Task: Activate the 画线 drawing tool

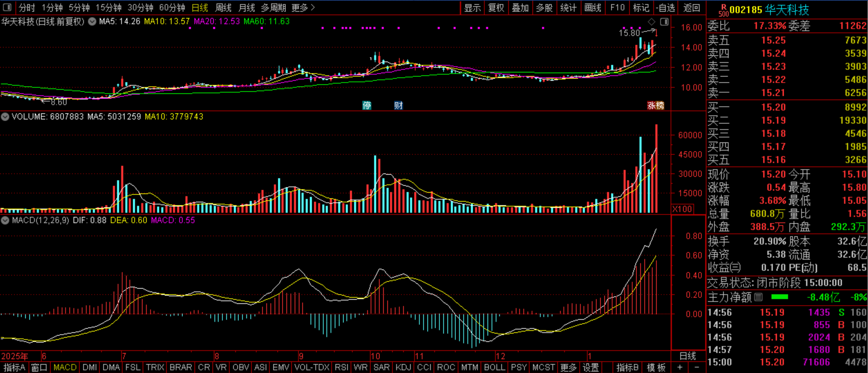Action: coord(593,8)
